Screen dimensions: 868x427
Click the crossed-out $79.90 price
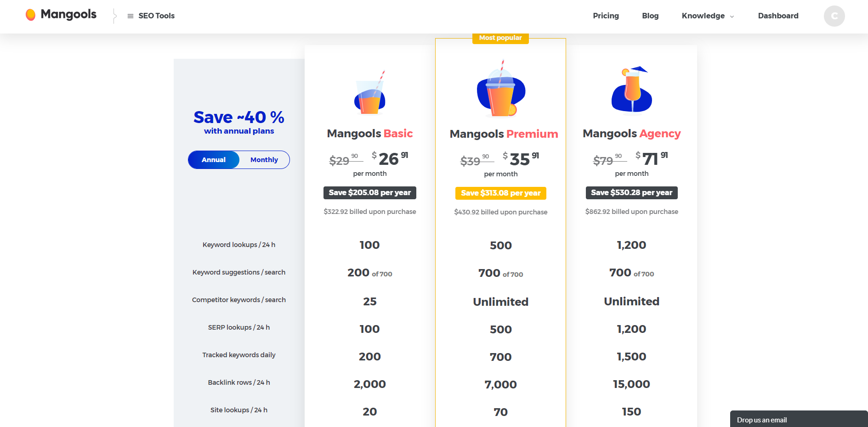tap(610, 160)
